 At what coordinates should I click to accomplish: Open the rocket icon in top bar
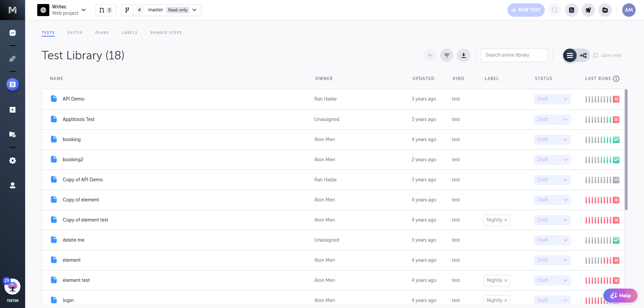tap(588, 10)
